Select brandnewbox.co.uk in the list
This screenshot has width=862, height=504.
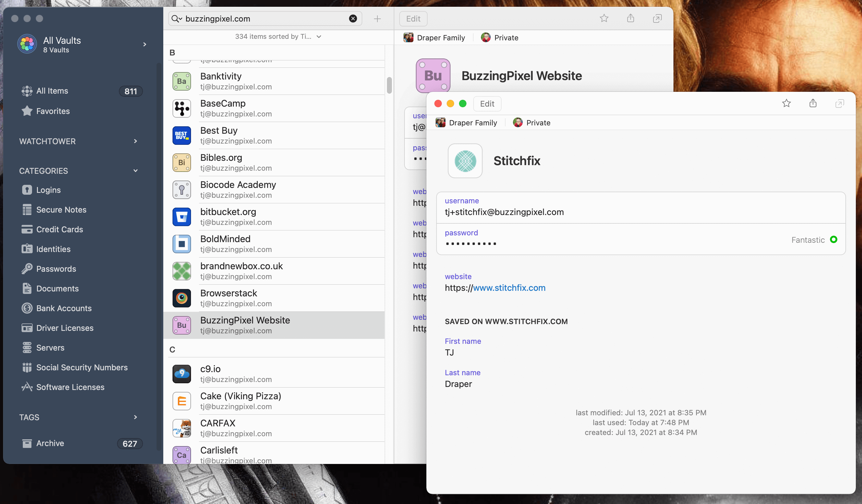[x=274, y=271]
